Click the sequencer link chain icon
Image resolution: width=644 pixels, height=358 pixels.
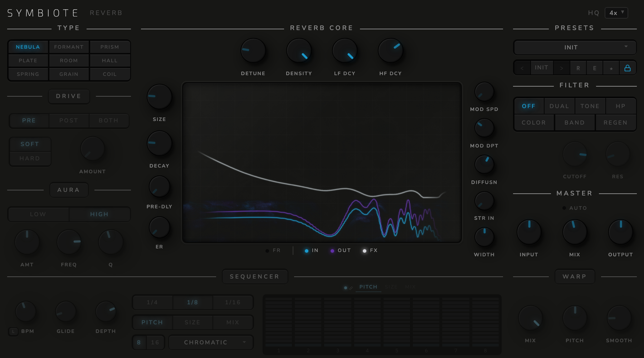click(351, 287)
